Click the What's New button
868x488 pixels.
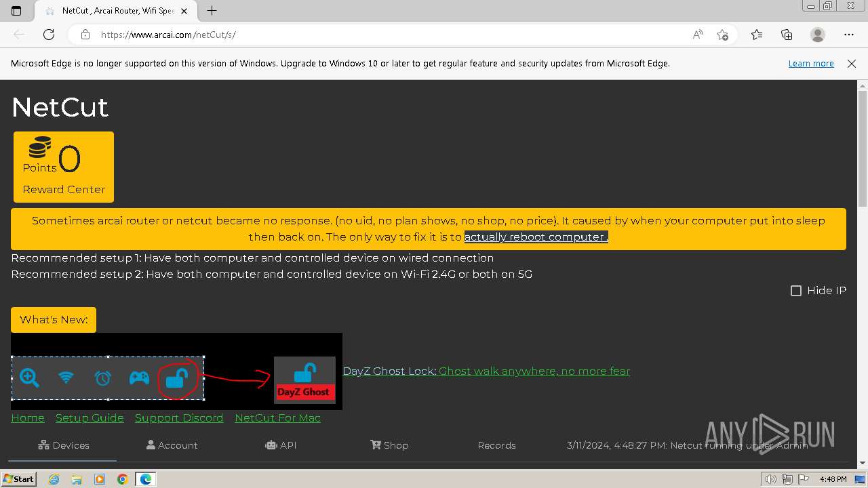pyautogui.click(x=54, y=320)
